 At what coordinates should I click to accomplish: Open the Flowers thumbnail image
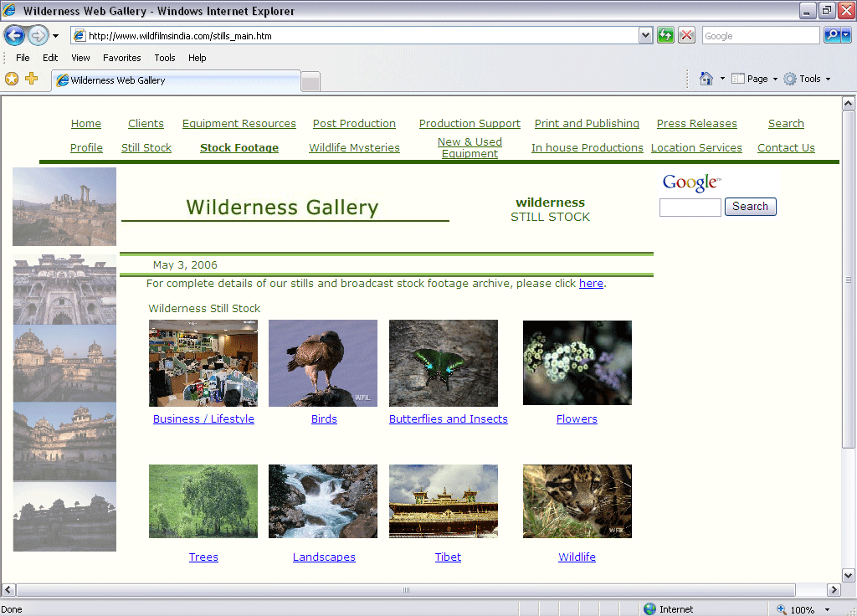[x=577, y=362]
